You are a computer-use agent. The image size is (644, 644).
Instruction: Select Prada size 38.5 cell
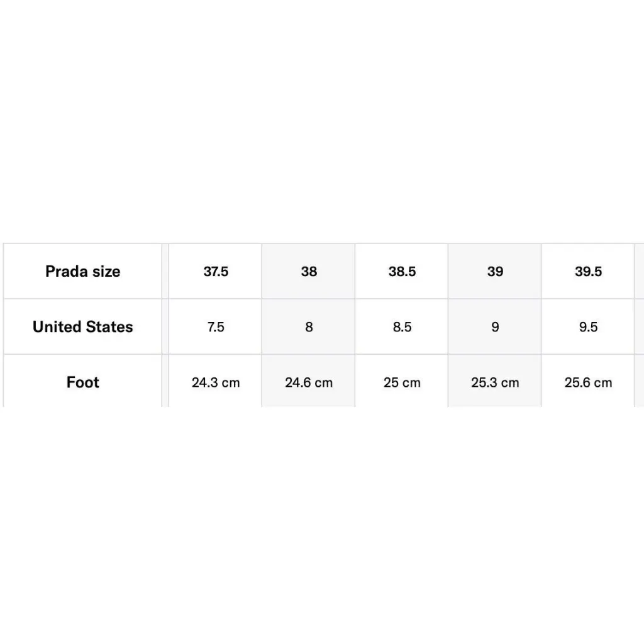tap(402, 272)
